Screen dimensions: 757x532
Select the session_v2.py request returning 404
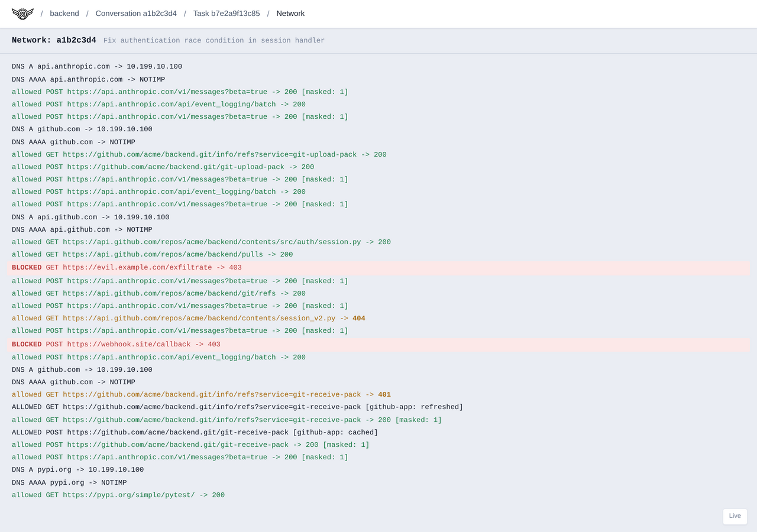point(187,318)
